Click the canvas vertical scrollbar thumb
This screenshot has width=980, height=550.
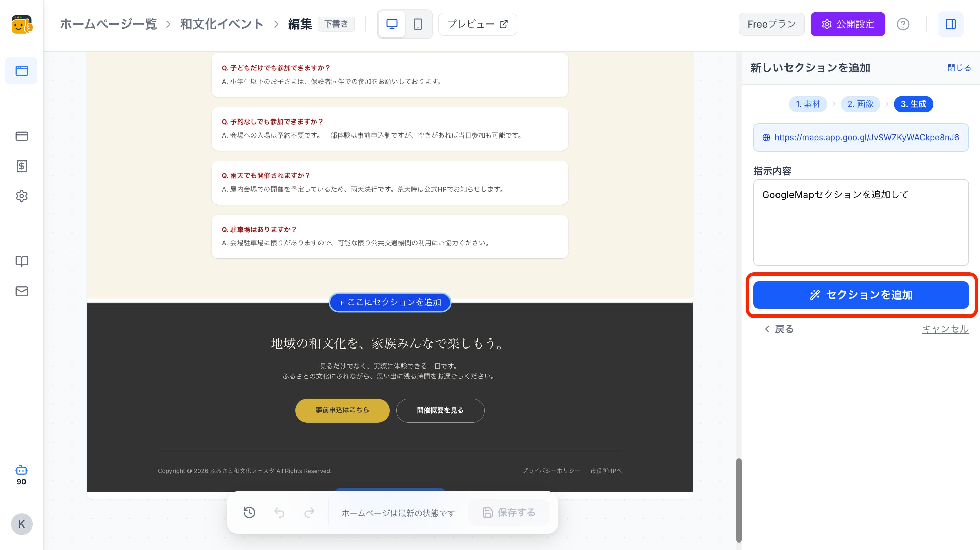tap(739, 500)
